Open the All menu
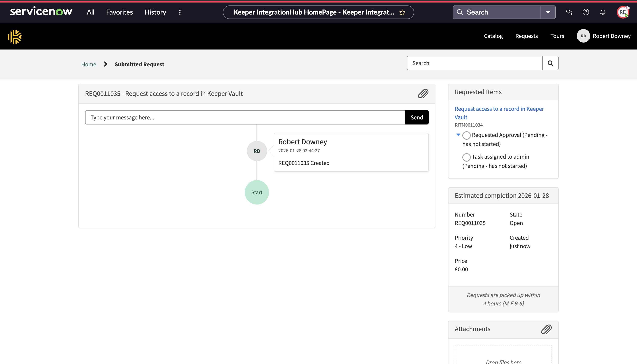The width and height of the screenshot is (637, 364). coord(90,12)
